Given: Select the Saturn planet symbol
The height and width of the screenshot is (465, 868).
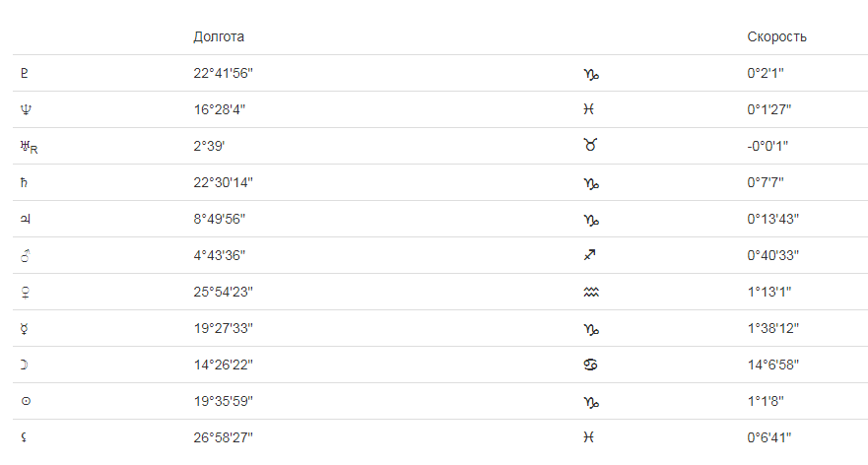Looking at the screenshot, I should click(x=25, y=182).
